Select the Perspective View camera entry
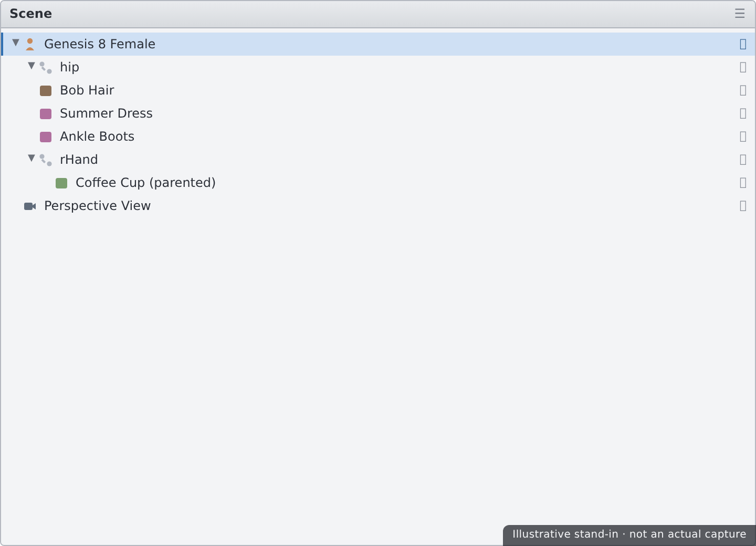Viewport: 756px width, 546px height. tap(378, 206)
